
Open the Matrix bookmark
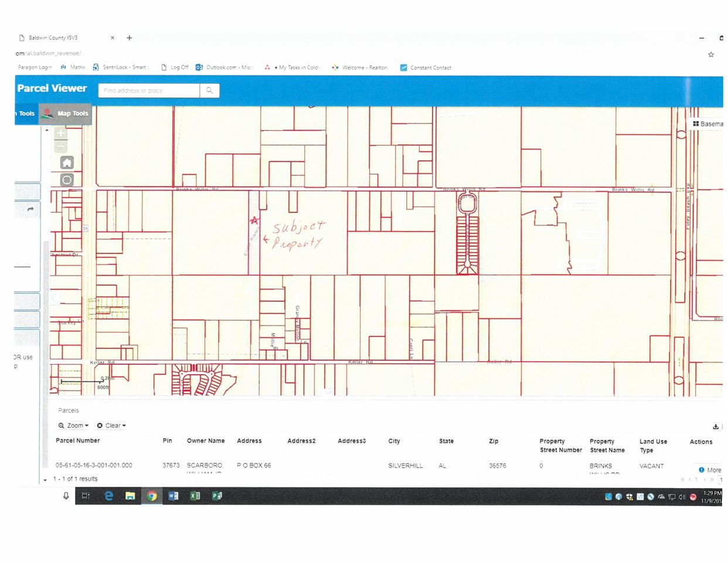tap(73, 67)
